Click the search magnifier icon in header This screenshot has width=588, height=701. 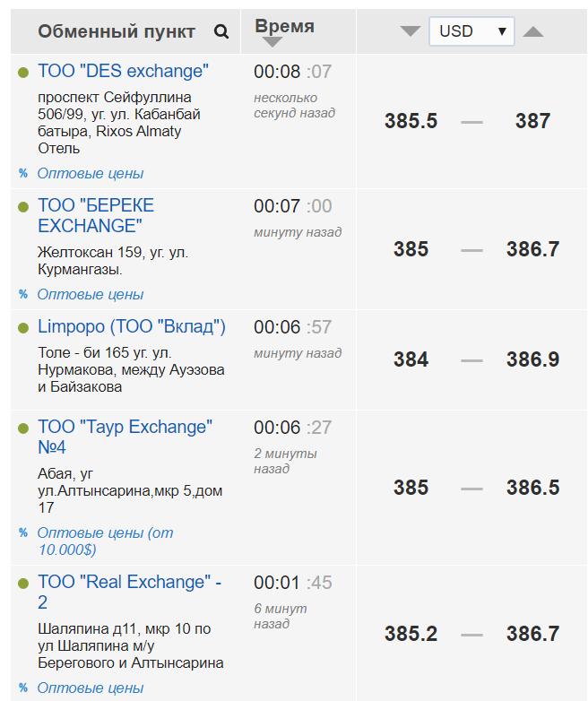coord(221,32)
